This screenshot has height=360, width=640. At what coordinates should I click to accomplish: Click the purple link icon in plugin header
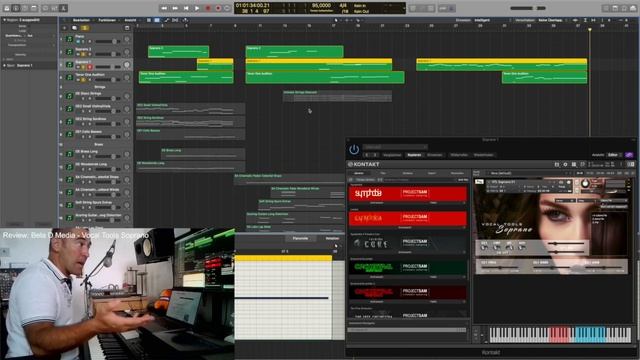(629, 155)
